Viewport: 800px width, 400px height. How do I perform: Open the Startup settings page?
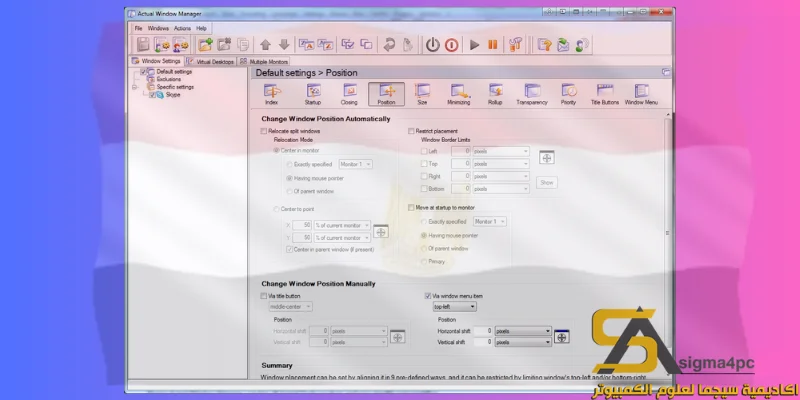pos(313,94)
